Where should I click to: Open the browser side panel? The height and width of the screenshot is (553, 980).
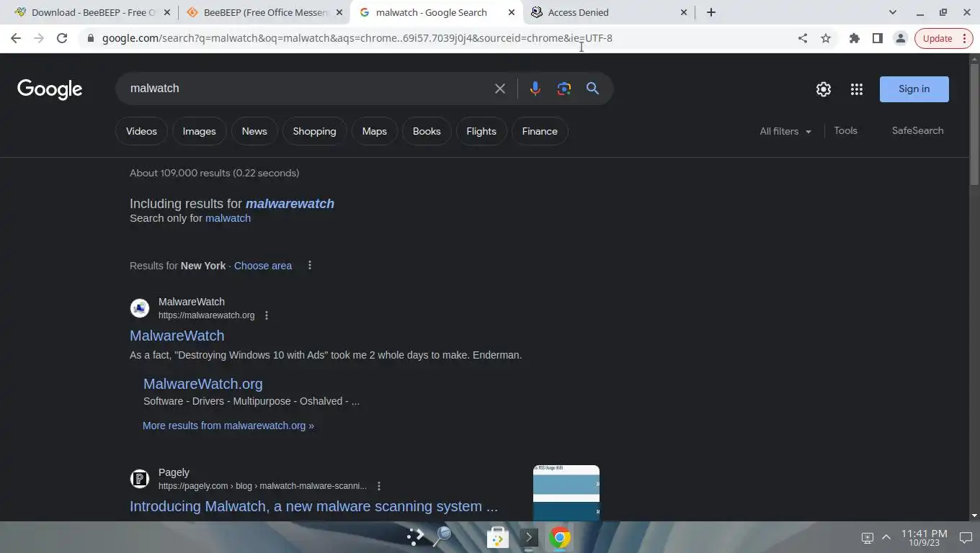[878, 38]
